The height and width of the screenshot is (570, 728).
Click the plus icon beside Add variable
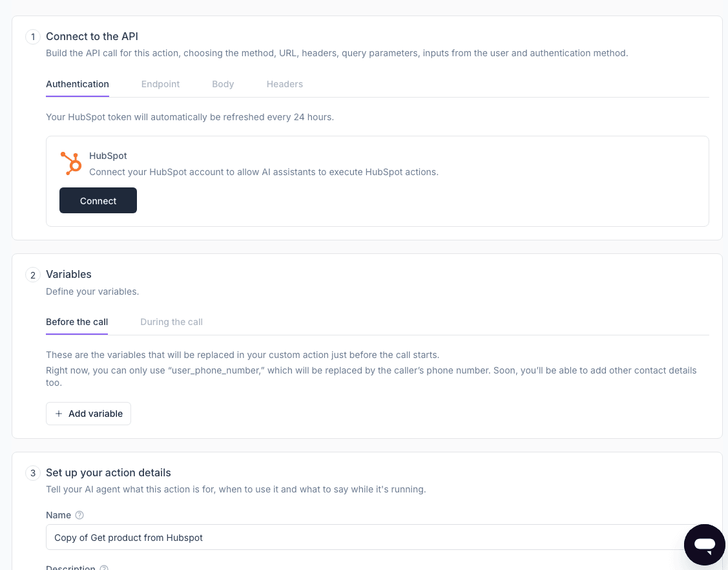pyautogui.click(x=59, y=414)
